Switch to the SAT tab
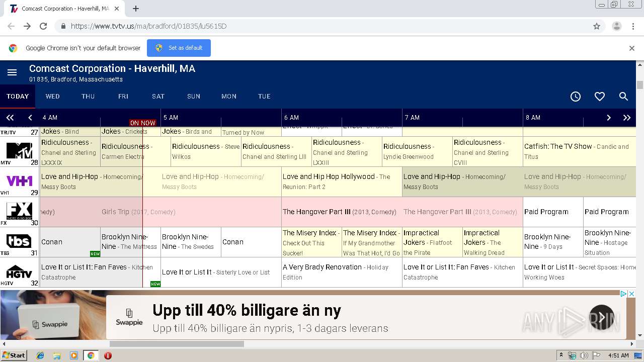Image resolution: width=644 pixels, height=362 pixels. (x=158, y=97)
